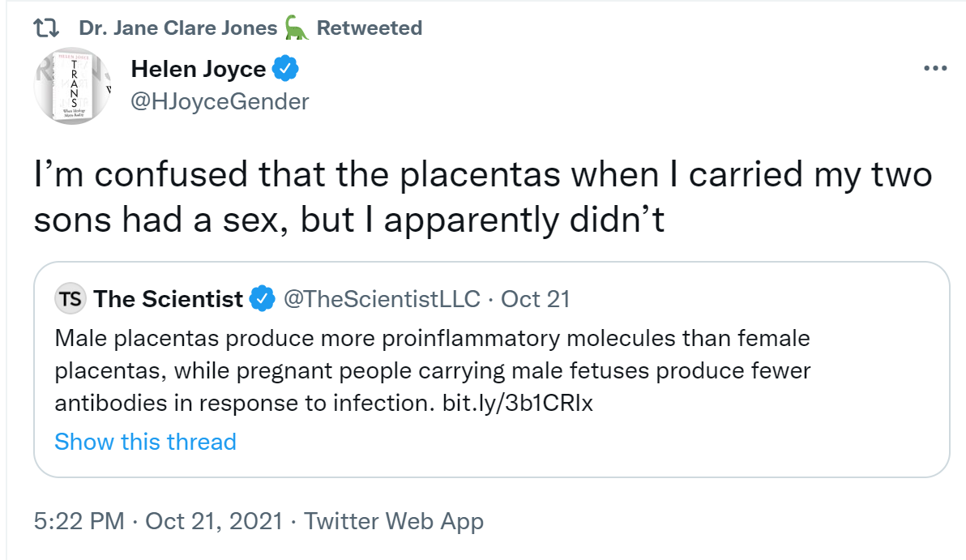
Task: Click The Scientist's TS avatar icon
Action: (71, 299)
